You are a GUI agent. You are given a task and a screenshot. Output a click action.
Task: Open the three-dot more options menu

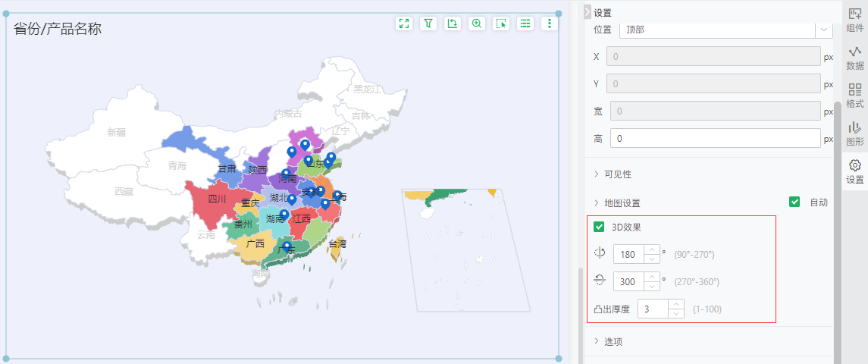[x=550, y=24]
